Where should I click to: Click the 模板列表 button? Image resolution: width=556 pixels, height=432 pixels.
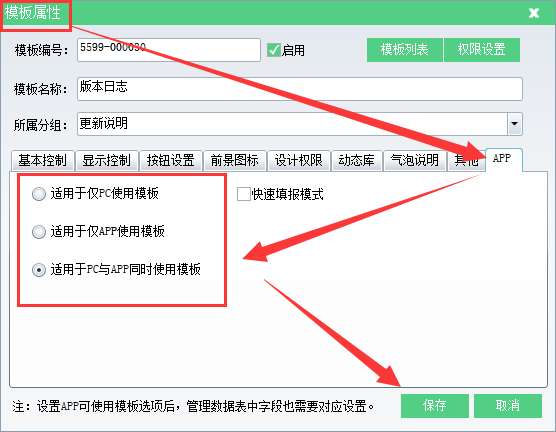point(405,50)
